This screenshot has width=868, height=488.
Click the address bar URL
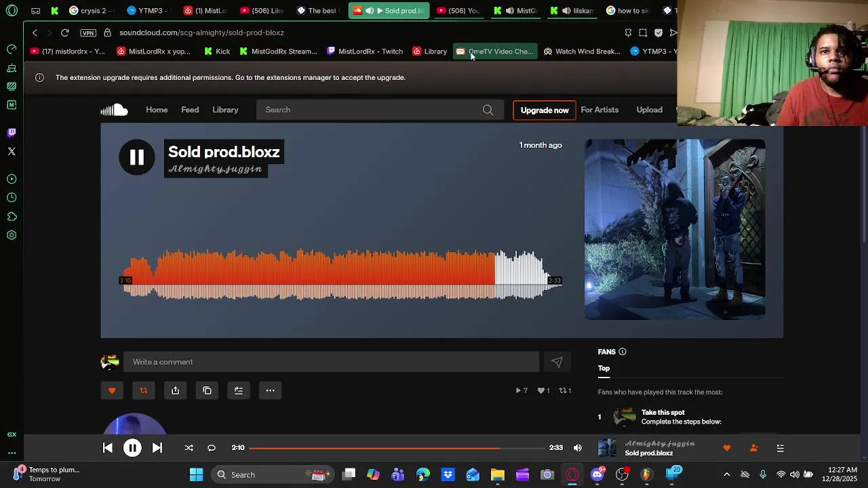(x=201, y=33)
